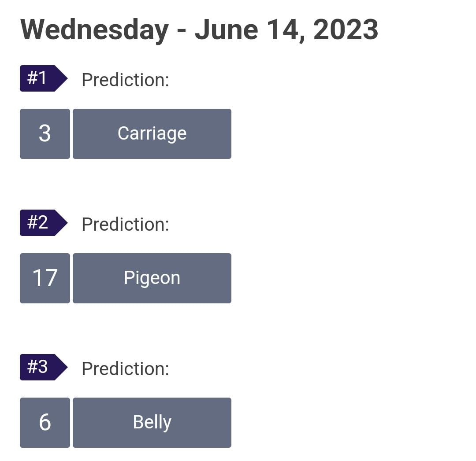Choose the word tile right of 3
This screenshot has height=461, width=476.
coord(152,134)
